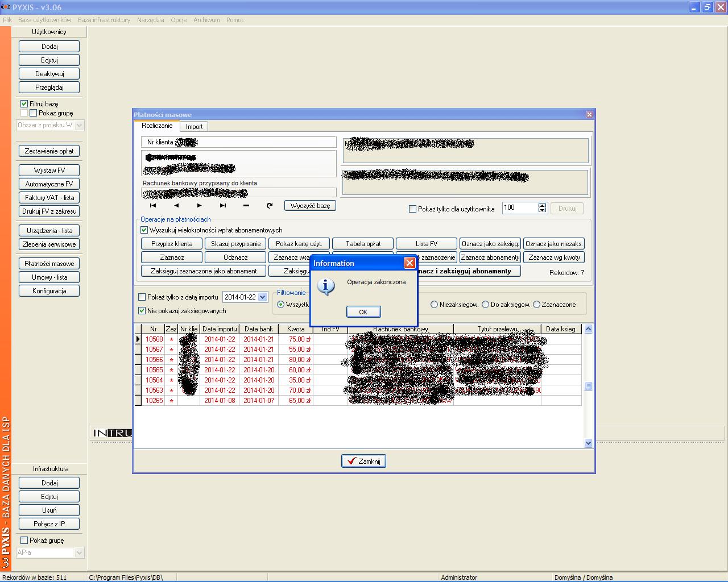Click the delete record minus icon
This screenshot has height=582, width=728.
coord(246,206)
